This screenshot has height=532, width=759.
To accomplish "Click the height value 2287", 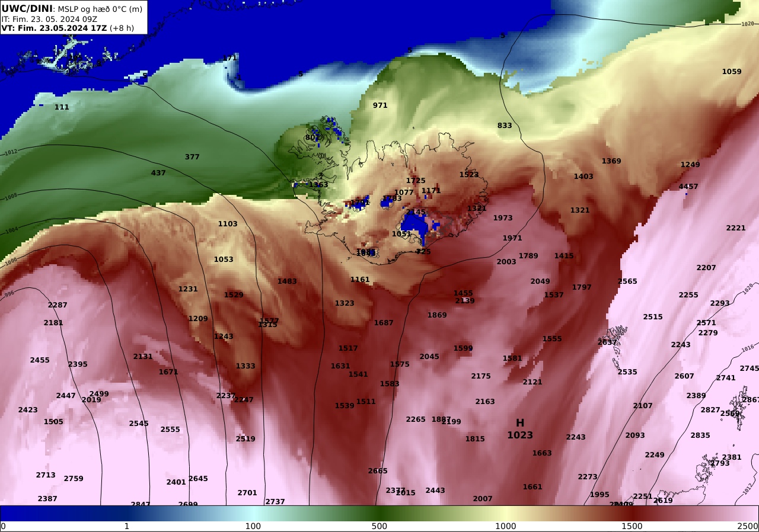I will click(x=58, y=305).
